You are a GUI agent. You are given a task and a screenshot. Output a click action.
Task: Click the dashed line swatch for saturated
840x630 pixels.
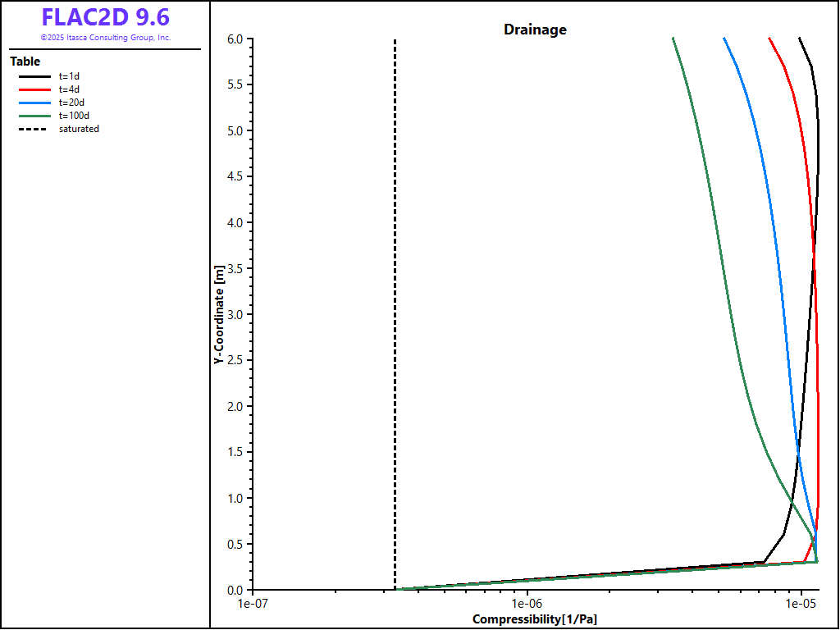point(34,129)
